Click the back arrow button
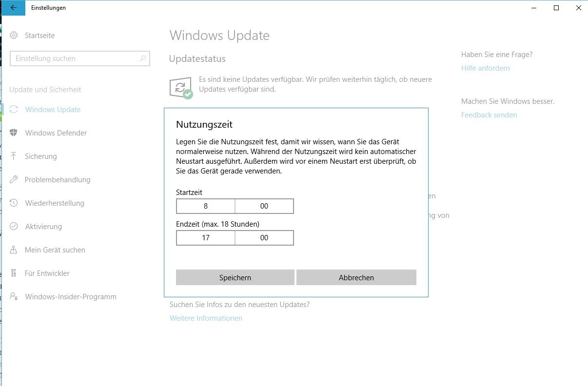Image resolution: width=588 pixels, height=386 pixels. [x=13, y=8]
